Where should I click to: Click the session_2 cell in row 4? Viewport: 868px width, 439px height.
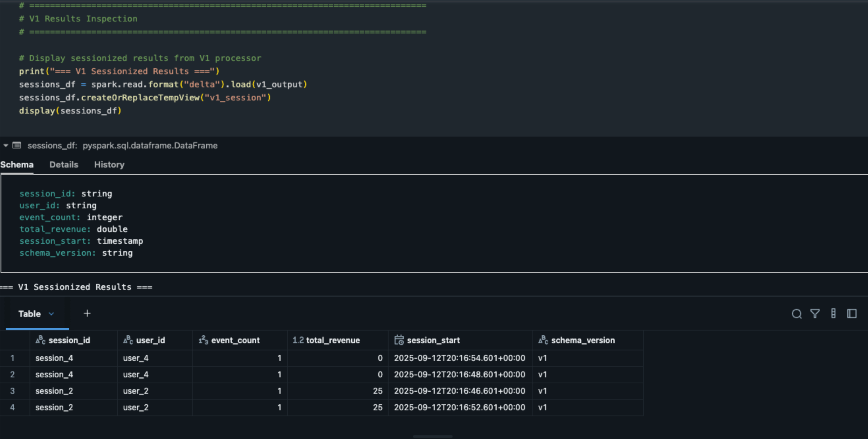54,407
